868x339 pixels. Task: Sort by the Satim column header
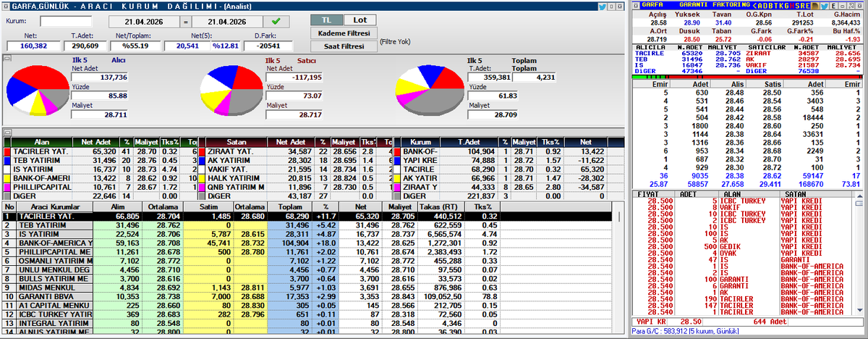tap(207, 207)
